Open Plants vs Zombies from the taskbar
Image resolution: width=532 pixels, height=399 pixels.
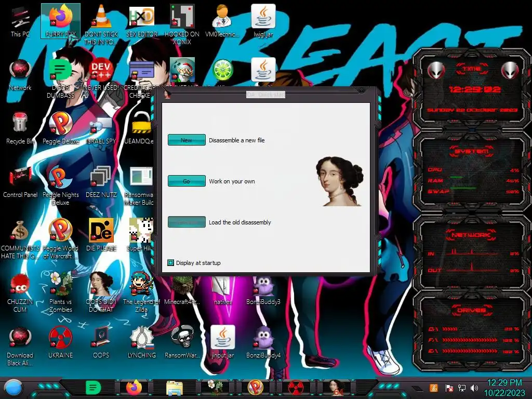point(215,388)
